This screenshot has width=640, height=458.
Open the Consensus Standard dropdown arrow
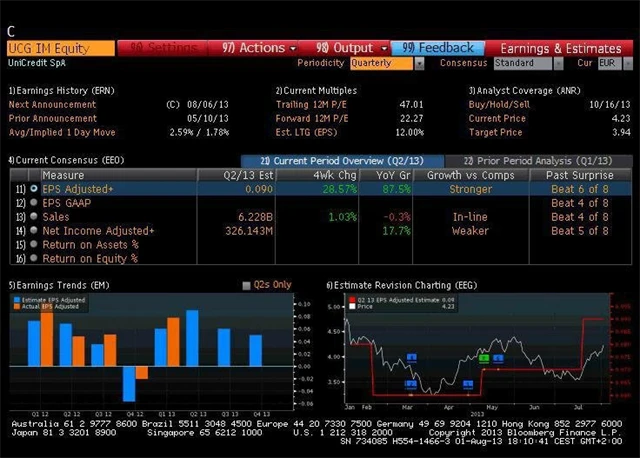tap(558, 63)
